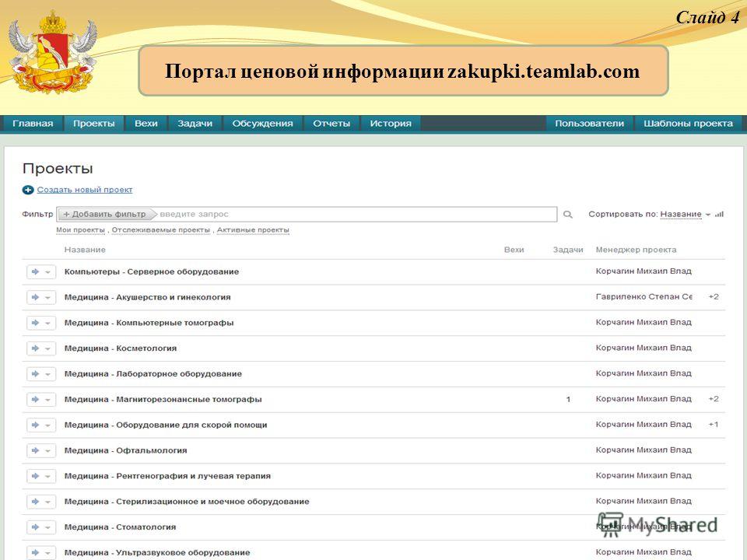Image resolution: width=747 pixels, height=560 pixels.
Task: Click the Создать новый проект link
Action: (85, 190)
